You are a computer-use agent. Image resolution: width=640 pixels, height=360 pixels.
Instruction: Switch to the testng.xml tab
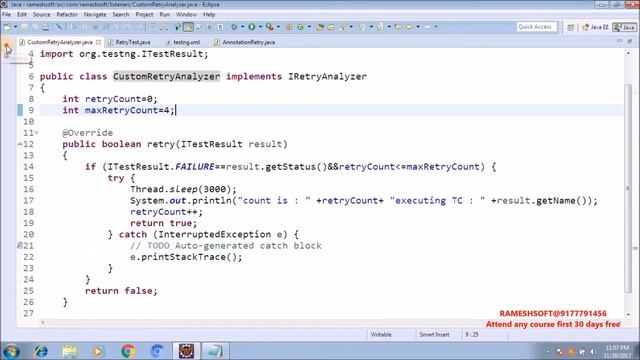click(x=187, y=42)
